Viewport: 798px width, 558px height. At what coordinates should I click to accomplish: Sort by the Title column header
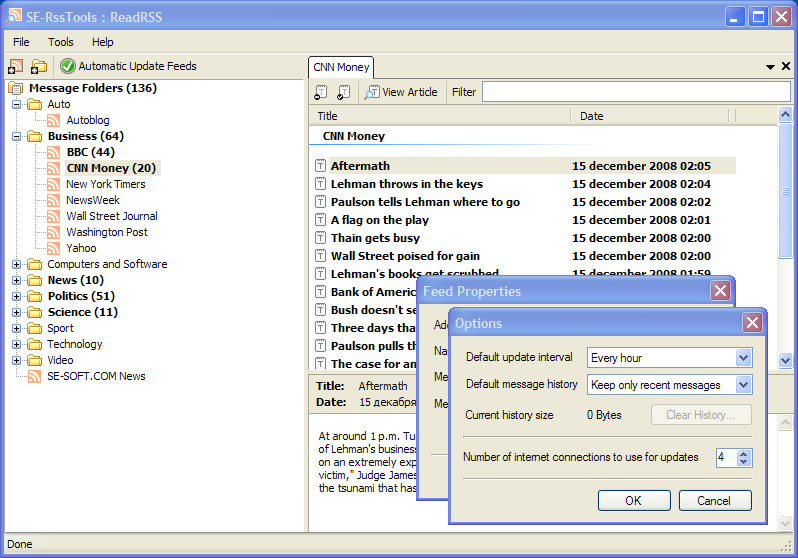point(440,116)
